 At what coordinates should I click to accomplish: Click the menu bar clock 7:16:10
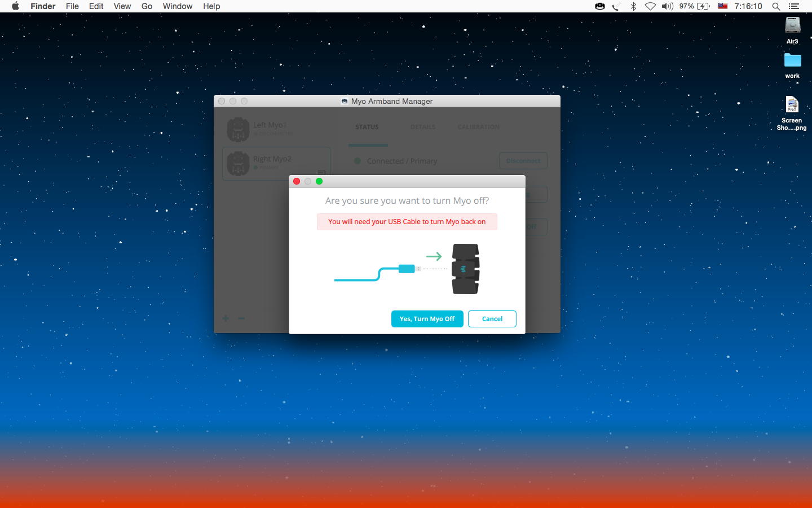click(748, 6)
